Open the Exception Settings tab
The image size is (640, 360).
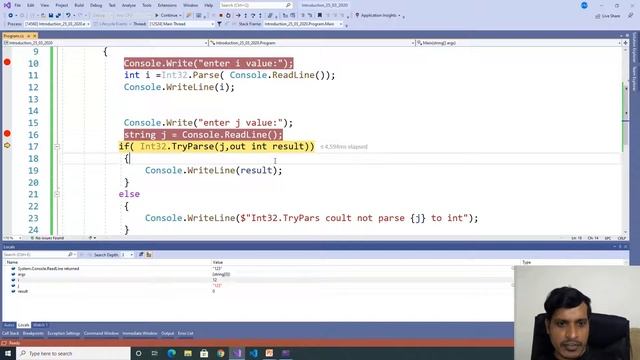pyautogui.click(x=63, y=333)
